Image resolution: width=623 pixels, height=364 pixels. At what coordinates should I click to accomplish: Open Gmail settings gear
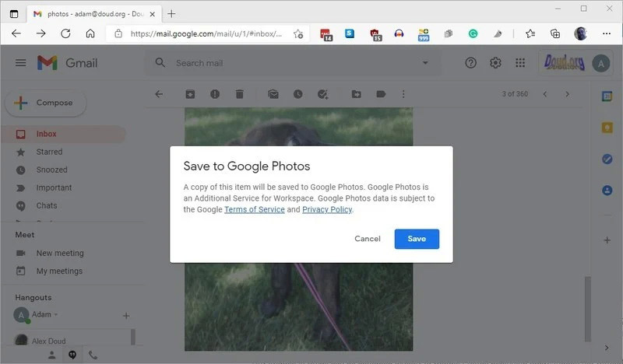click(x=495, y=63)
